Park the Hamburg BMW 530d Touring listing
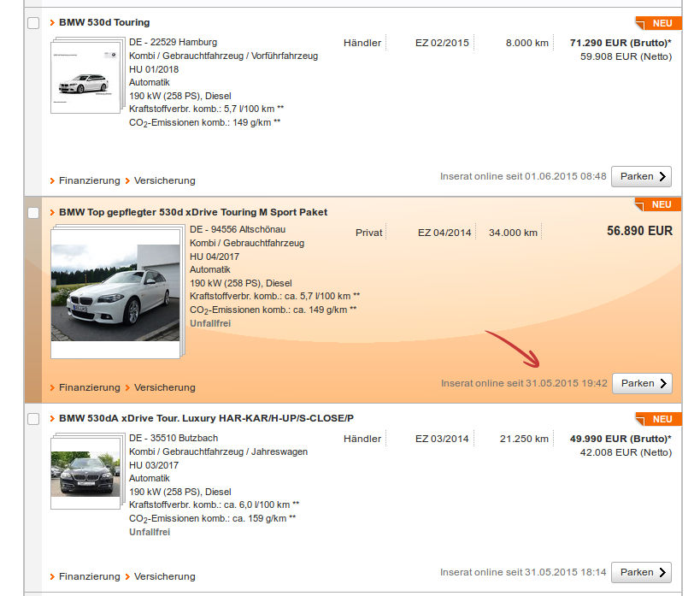Image resolution: width=700 pixels, height=596 pixels. (x=641, y=176)
